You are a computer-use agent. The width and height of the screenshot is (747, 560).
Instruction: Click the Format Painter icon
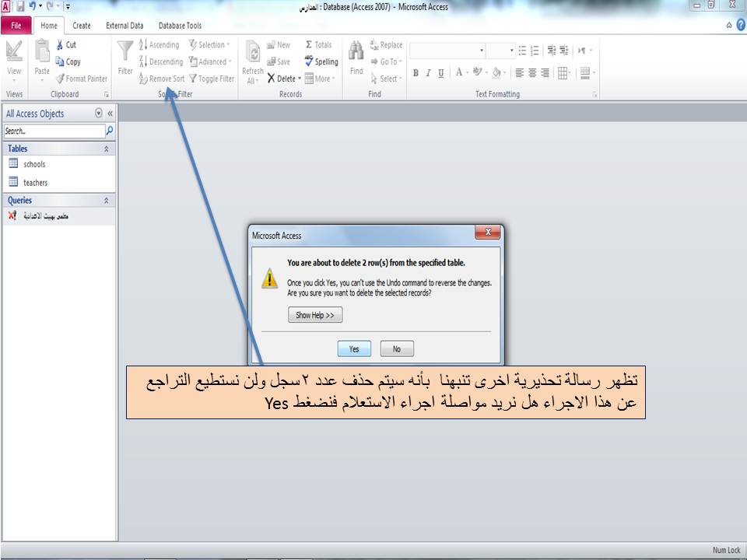(x=61, y=79)
